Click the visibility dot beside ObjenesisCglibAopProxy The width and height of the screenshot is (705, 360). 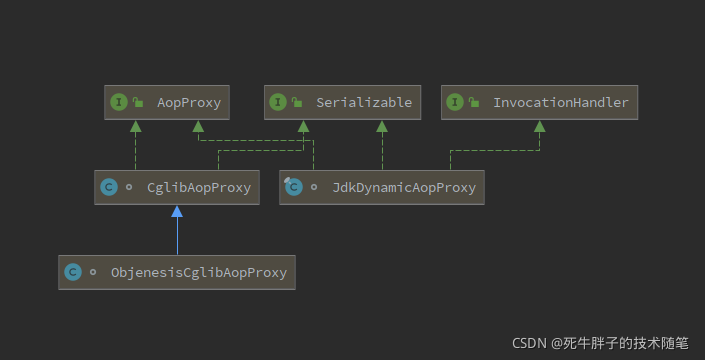point(93,272)
